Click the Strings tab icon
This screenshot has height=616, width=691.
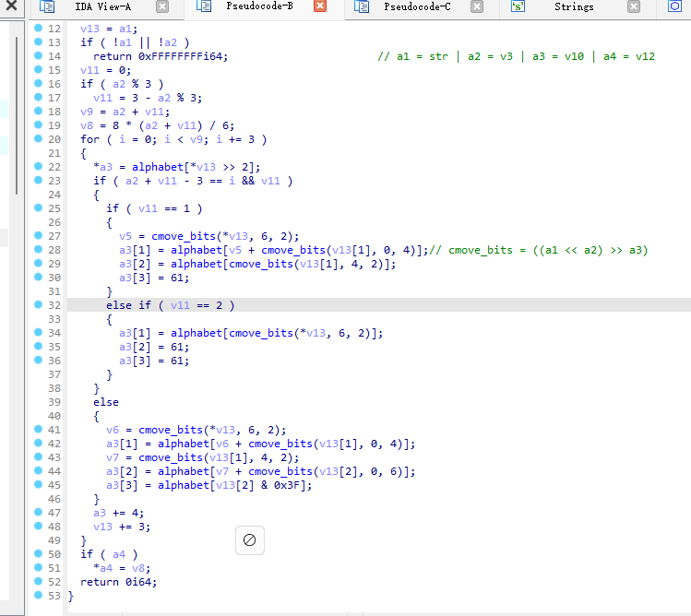518,6
